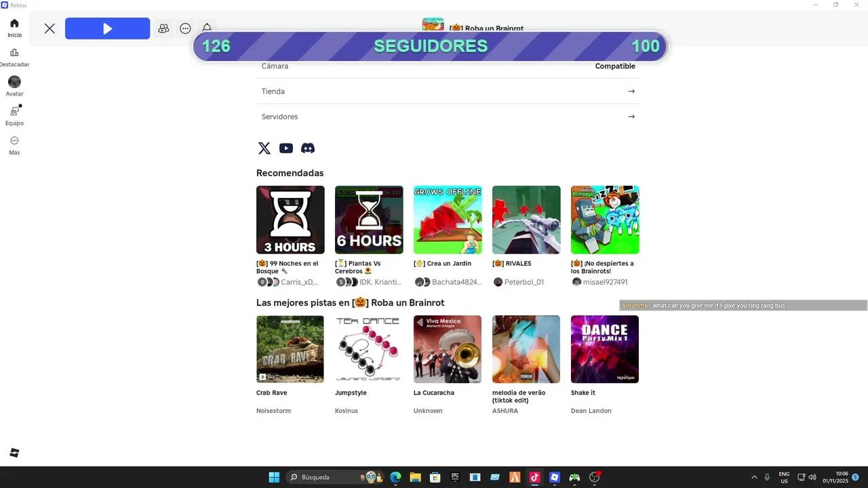This screenshot has width=868, height=488.
Task: Select the Inicio home icon
Action: [x=14, y=26]
